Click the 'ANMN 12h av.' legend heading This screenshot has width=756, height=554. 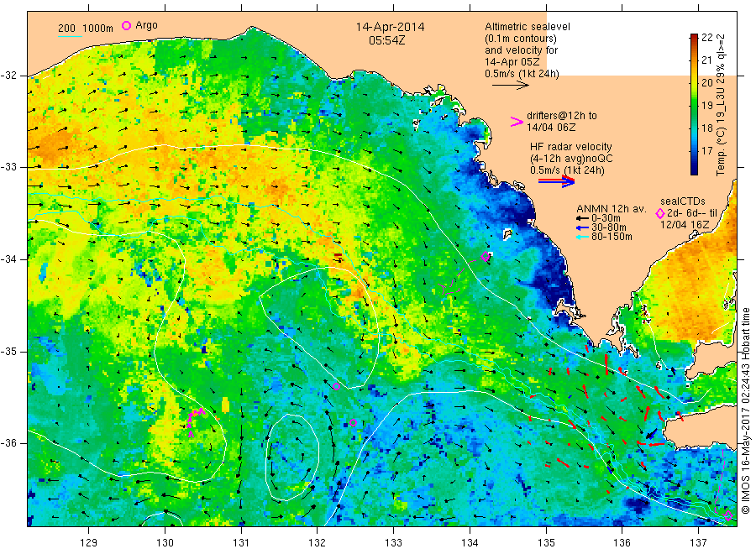pos(611,209)
